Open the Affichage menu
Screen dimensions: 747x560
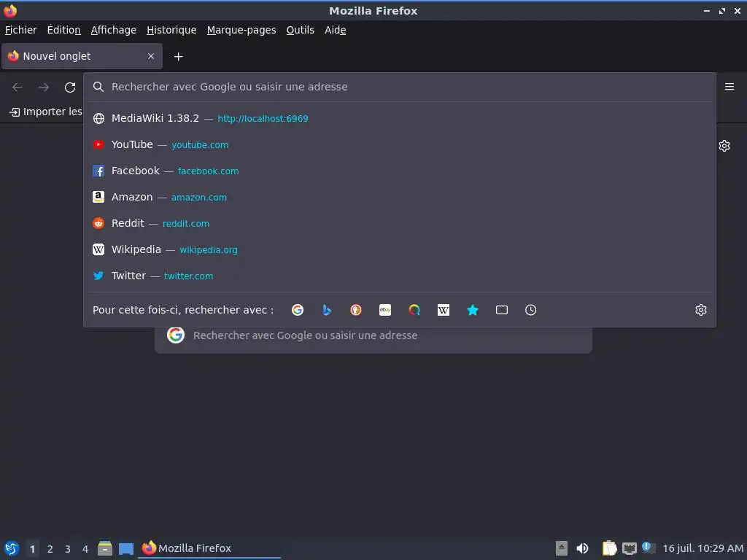tap(113, 30)
